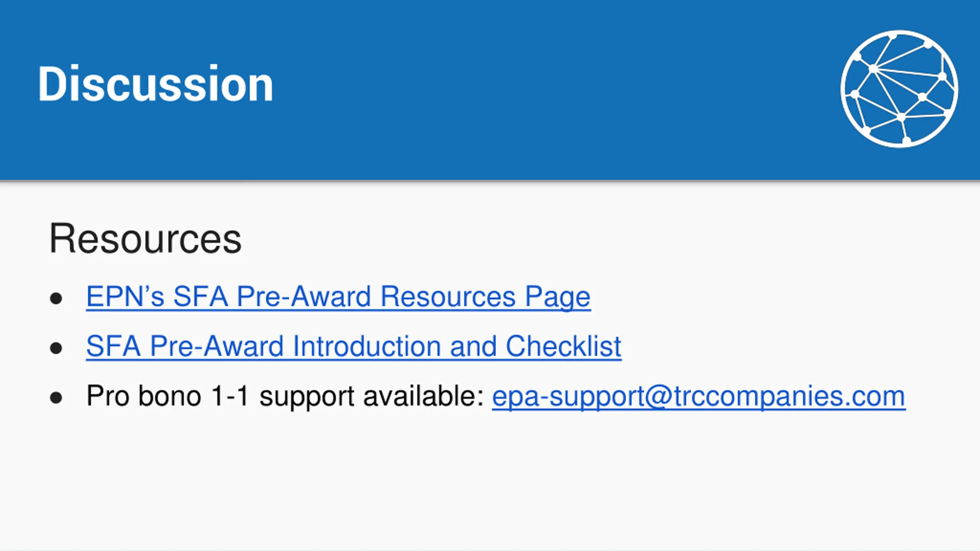Viewport: 980px width, 551px height.
Task: Click empty blue header area beside Discussion
Action: [x=536, y=88]
